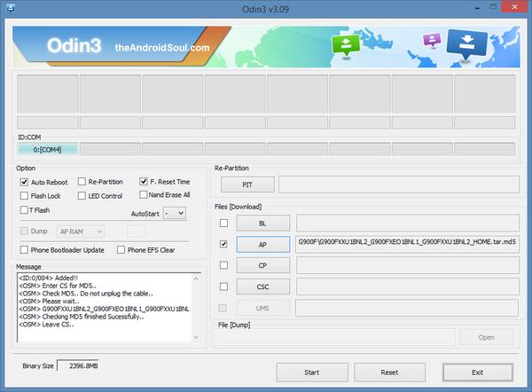The height and width of the screenshot is (392, 532).
Task: Click the Reset button
Action: click(389, 372)
